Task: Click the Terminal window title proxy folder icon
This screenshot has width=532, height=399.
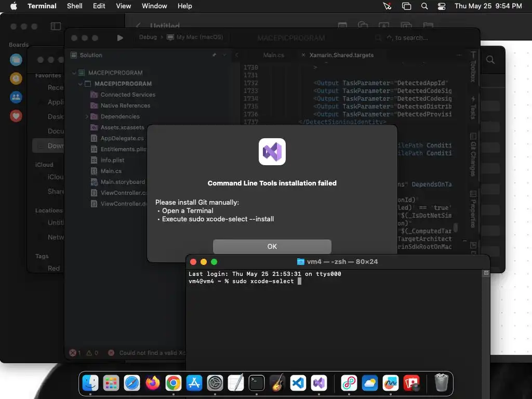Action: (301, 262)
